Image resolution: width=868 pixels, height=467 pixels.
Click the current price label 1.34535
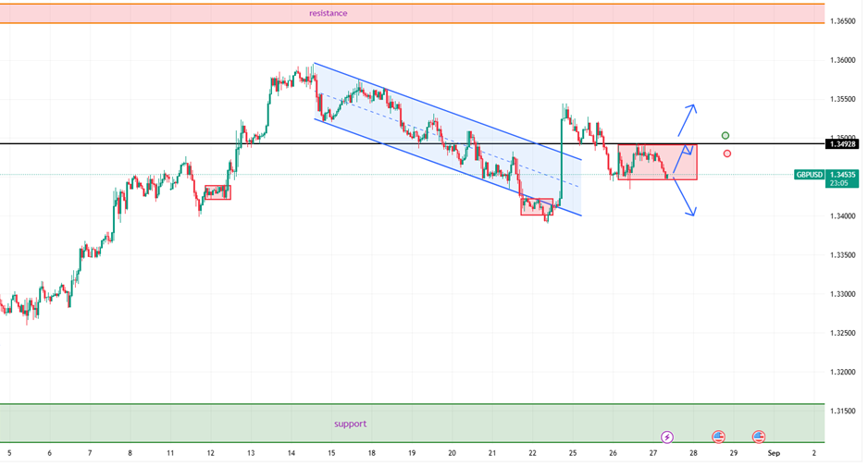click(x=842, y=175)
